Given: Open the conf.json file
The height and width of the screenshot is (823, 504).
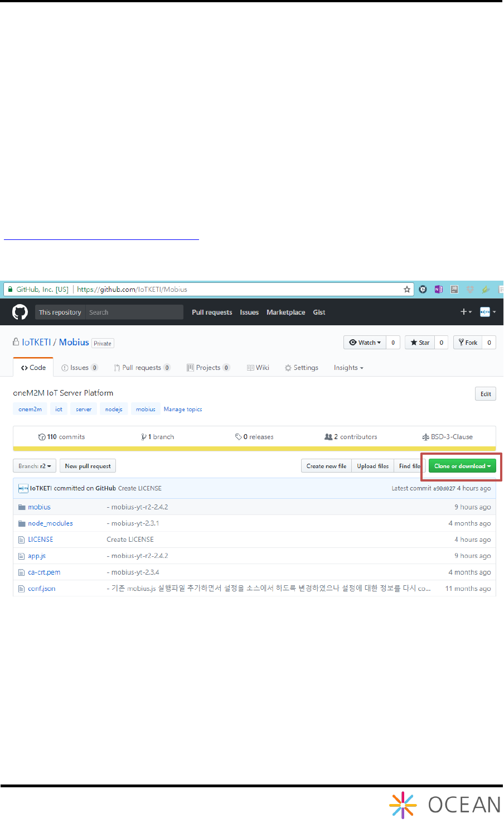Looking at the screenshot, I should tap(41, 589).
